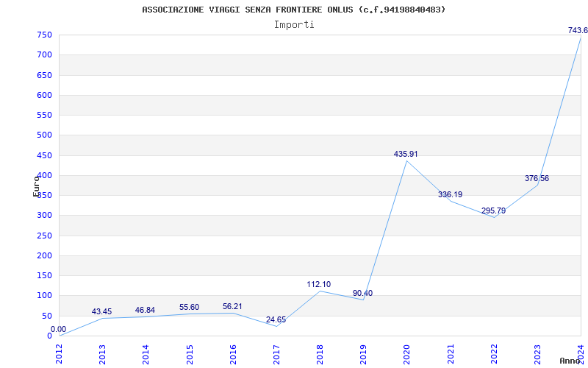
Task: Select the 90.40 value label
Action: [362, 293]
